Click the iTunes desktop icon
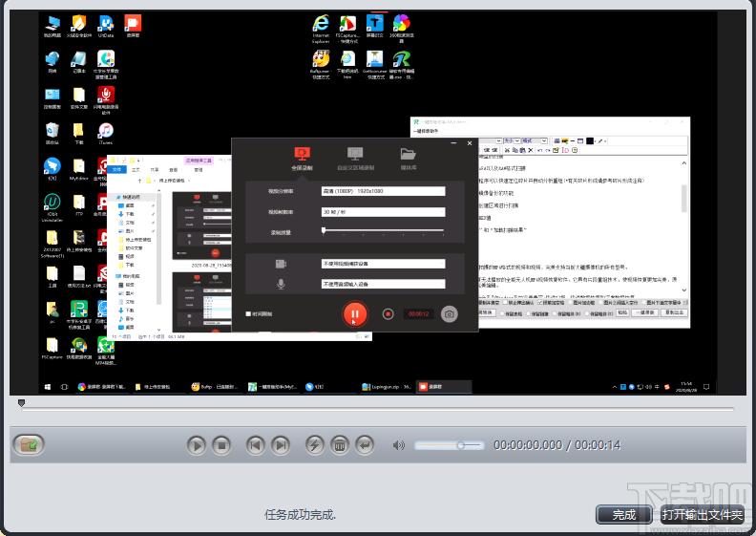This screenshot has height=536, width=756. point(105,134)
